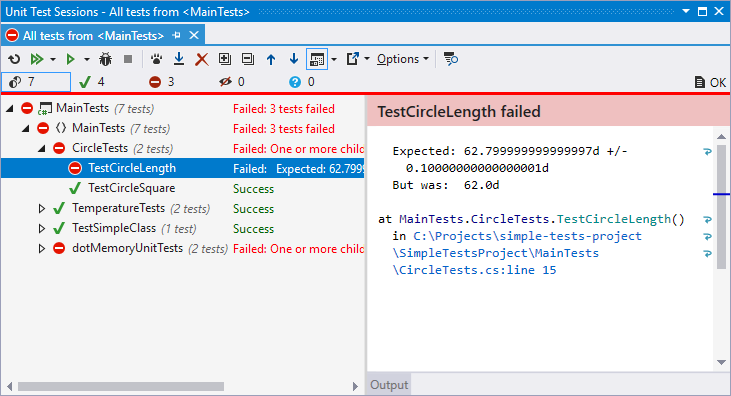This screenshot has height=396, width=731.
Task: Click the Repeat previous run icon
Action: pyautogui.click(x=14, y=59)
